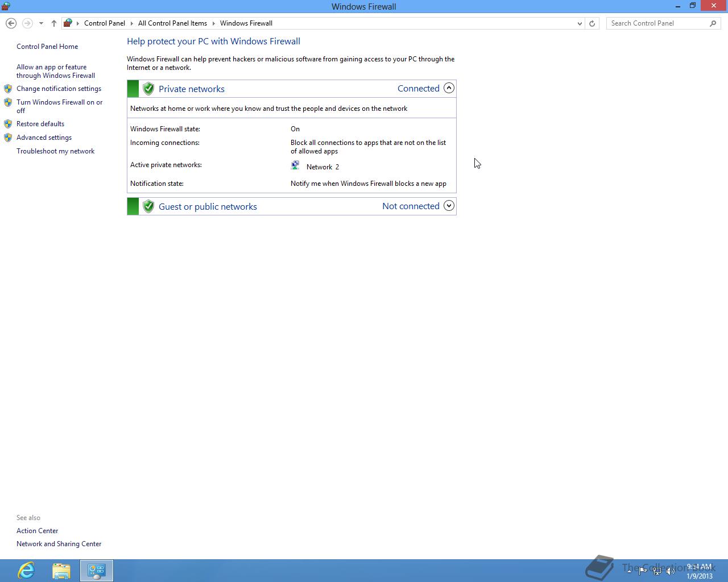Image resolution: width=728 pixels, height=582 pixels.
Task: Click Windows Firewall breadcrumb
Action: click(x=246, y=23)
